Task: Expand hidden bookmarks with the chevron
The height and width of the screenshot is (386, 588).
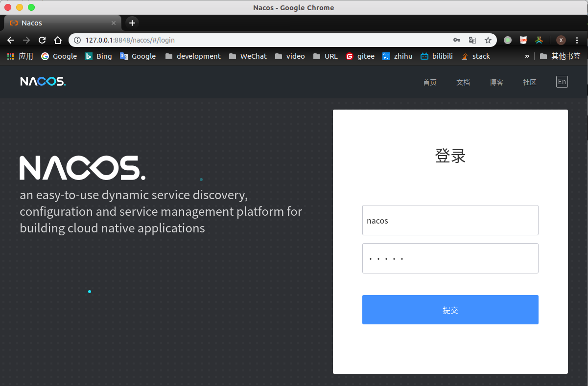Action: [527, 56]
